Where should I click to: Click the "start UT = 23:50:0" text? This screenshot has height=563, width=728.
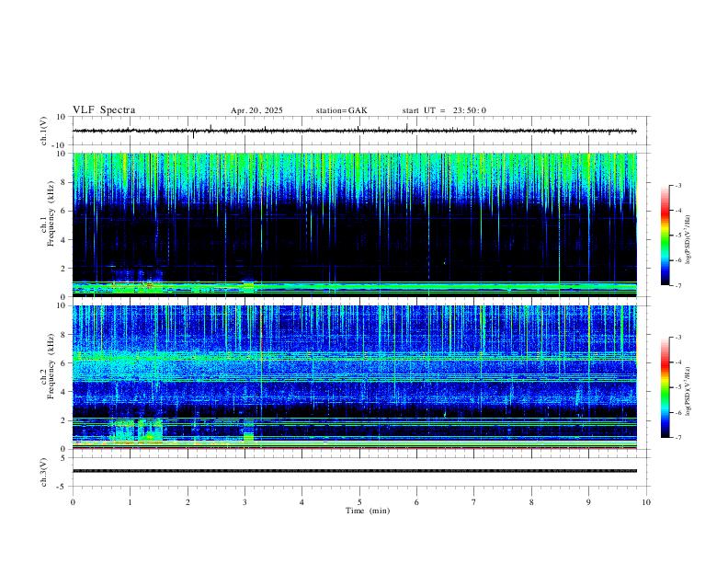(x=444, y=110)
